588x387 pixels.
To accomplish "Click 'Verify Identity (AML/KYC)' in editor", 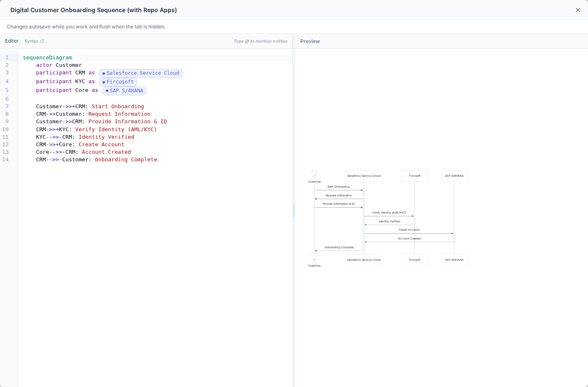I will 116,130.
